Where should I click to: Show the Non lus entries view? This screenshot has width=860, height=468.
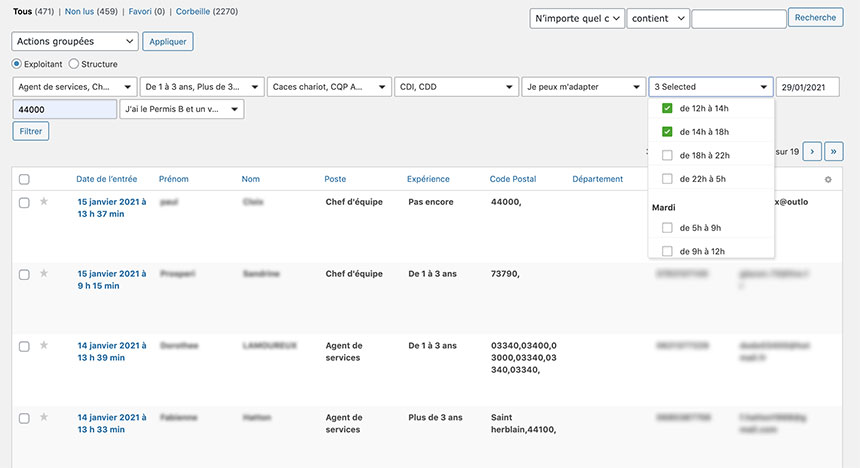tap(79, 12)
